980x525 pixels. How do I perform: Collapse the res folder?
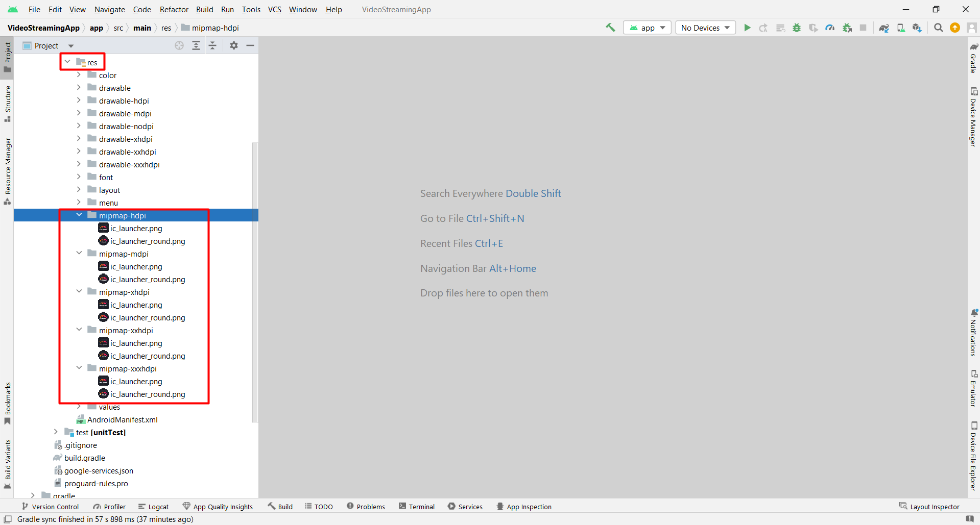pyautogui.click(x=67, y=62)
